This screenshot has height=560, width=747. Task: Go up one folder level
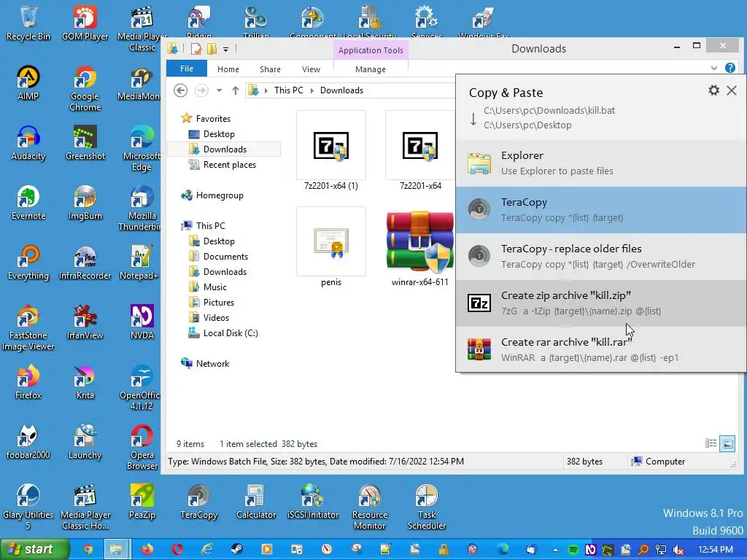[x=236, y=90]
